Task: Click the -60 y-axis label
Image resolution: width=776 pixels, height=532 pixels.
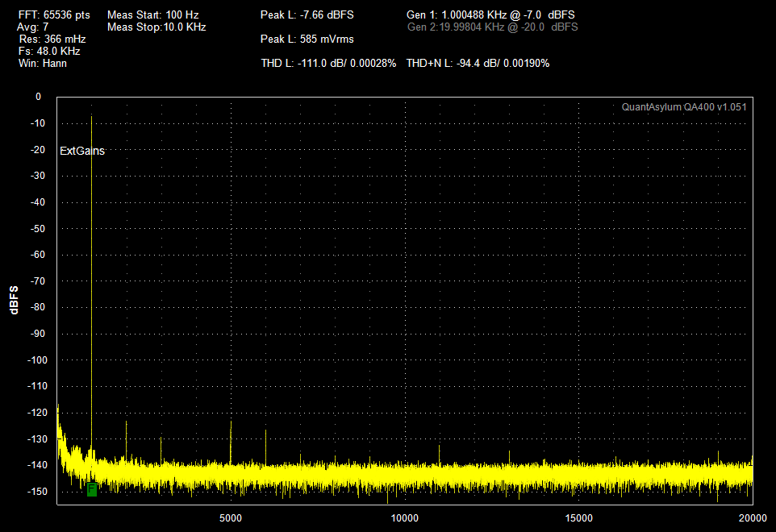Action: pyautogui.click(x=38, y=255)
